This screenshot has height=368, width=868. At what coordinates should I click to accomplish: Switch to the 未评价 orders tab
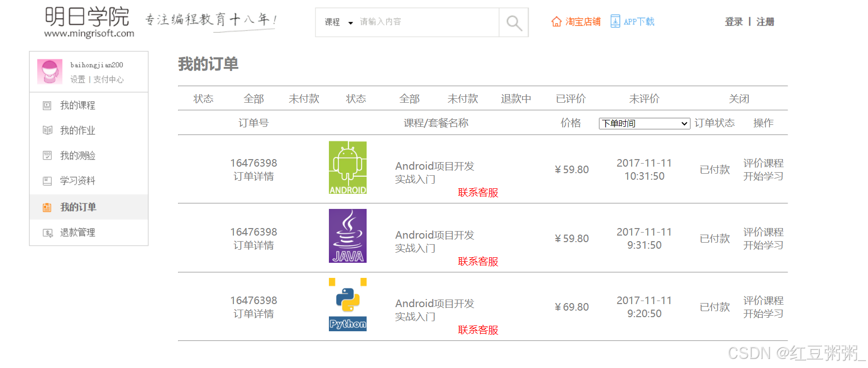(x=644, y=99)
